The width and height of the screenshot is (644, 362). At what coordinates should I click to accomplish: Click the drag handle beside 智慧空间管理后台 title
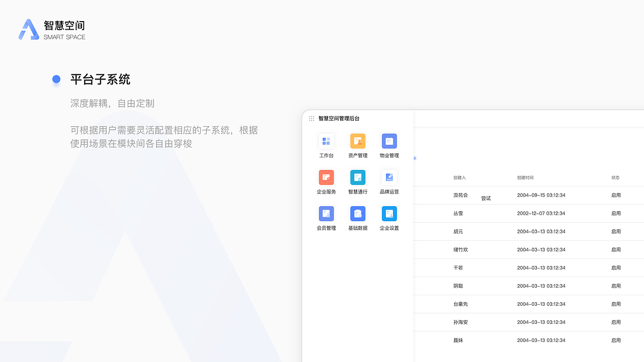311,118
